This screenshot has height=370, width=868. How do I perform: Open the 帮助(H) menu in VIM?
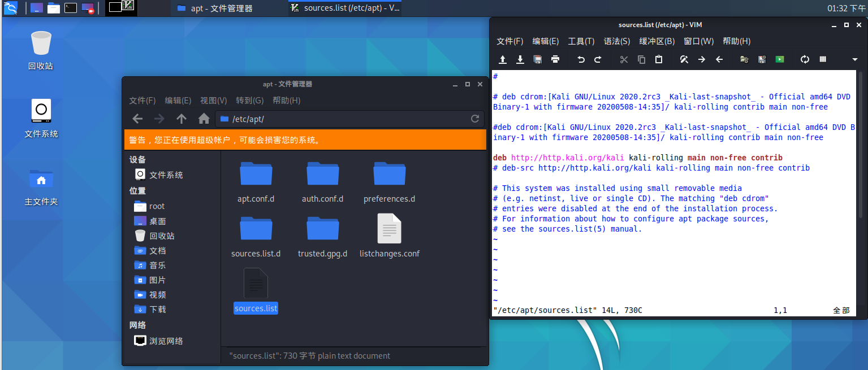coord(737,41)
